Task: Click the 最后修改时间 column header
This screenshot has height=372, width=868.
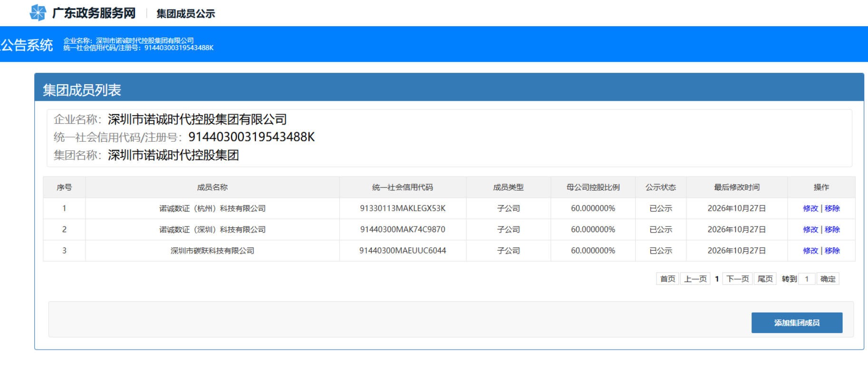Action: (737, 187)
